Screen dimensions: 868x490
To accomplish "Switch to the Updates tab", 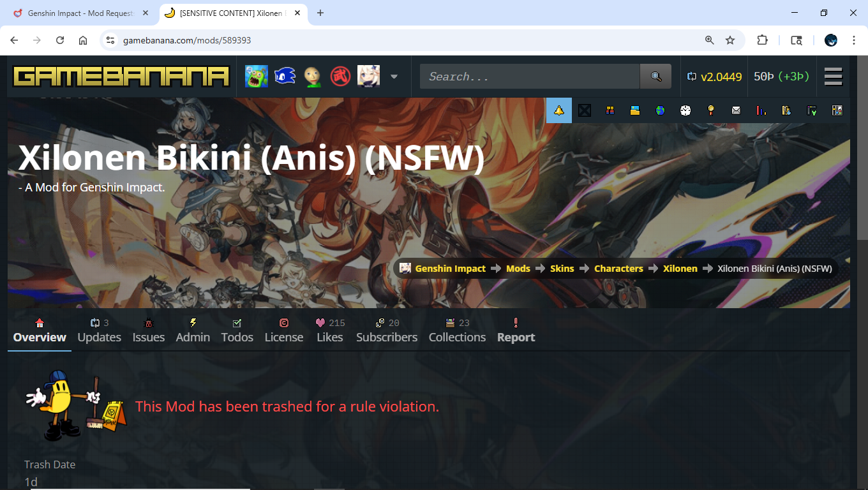I will [x=100, y=331].
